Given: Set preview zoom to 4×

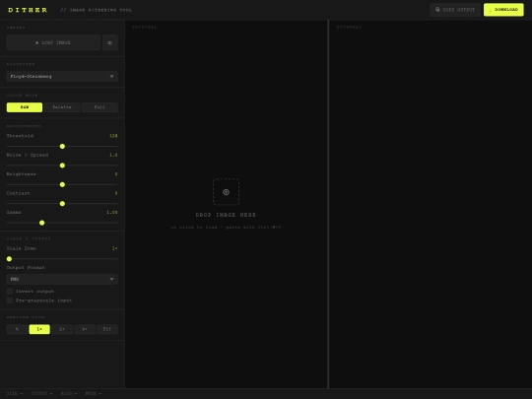Looking at the screenshot, I should [x=85, y=329].
